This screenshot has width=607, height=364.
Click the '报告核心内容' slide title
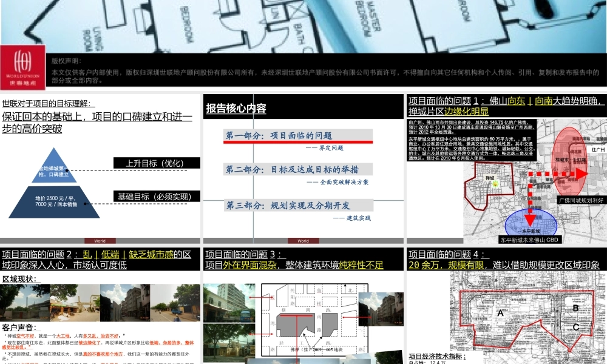[236, 109]
